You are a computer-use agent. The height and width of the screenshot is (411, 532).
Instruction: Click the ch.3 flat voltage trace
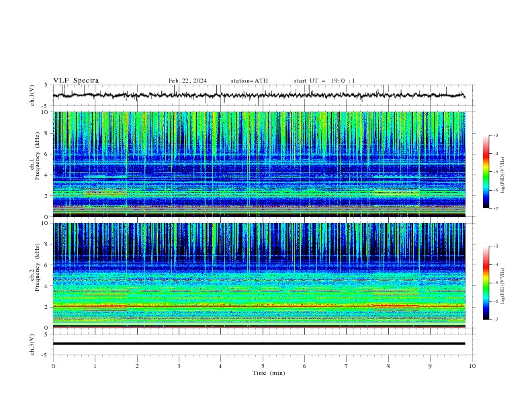click(x=259, y=344)
